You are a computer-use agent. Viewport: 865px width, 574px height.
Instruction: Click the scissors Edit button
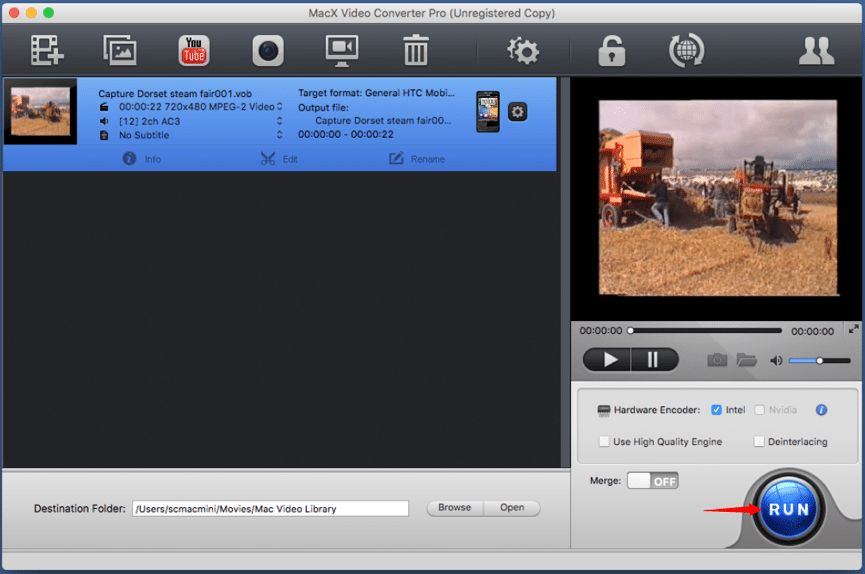tap(279, 159)
